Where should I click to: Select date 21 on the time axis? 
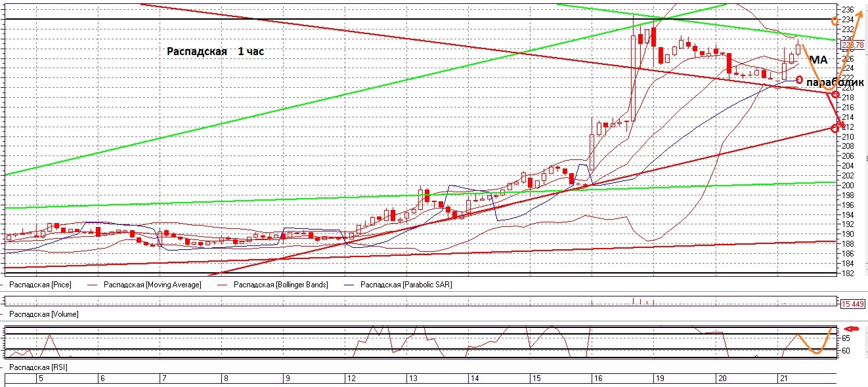[783, 378]
